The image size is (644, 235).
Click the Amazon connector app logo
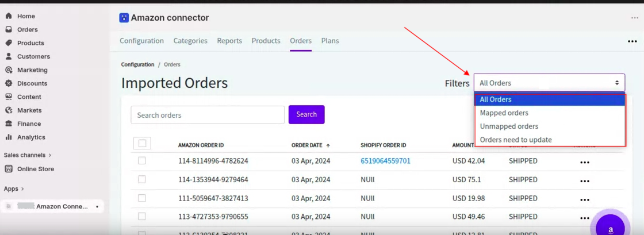click(124, 18)
